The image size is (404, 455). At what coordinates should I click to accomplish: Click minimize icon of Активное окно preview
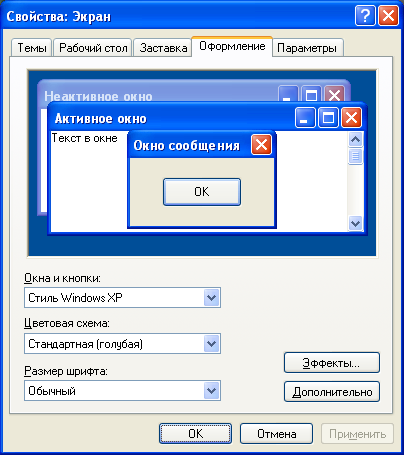305,118
